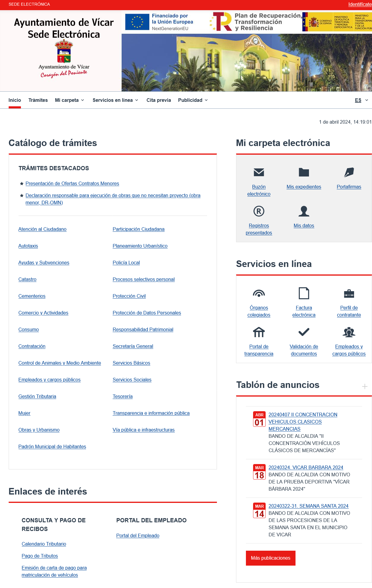Go to the Inicio tab
This screenshot has width=372, height=588.
click(x=15, y=100)
